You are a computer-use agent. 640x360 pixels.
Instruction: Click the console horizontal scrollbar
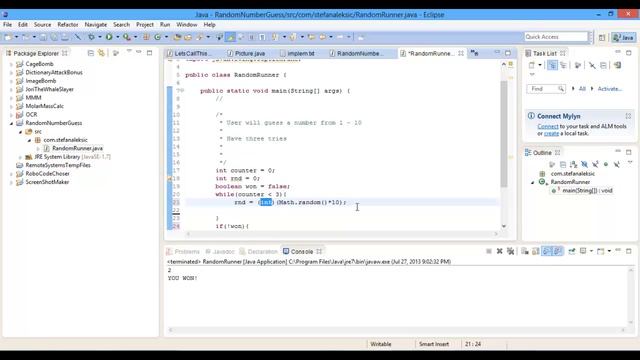pyautogui.click(x=397, y=330)
